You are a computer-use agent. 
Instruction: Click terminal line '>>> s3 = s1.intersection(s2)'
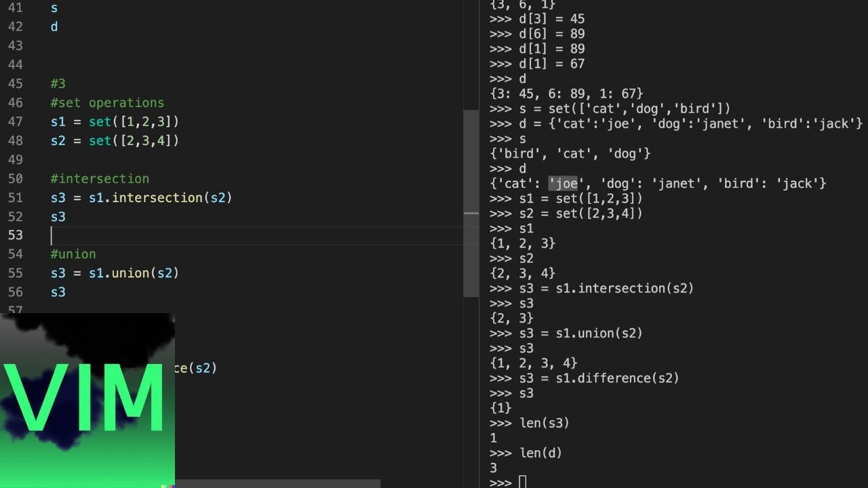tap(591, 288)
